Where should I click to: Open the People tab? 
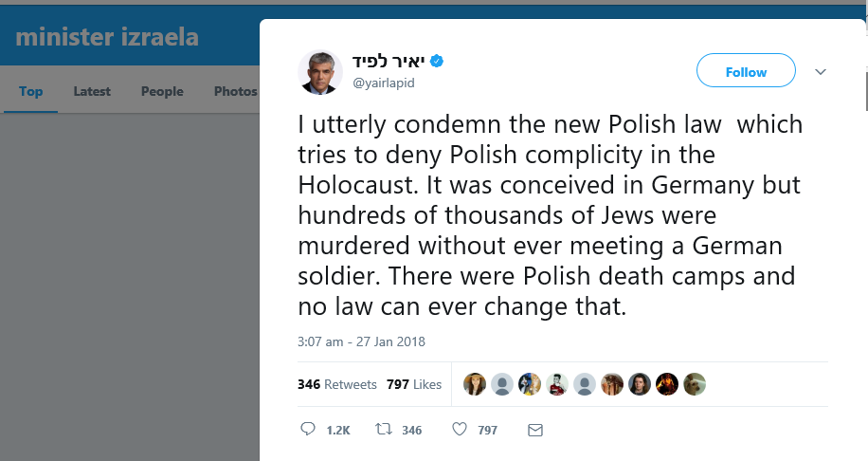tap(162, 91)
